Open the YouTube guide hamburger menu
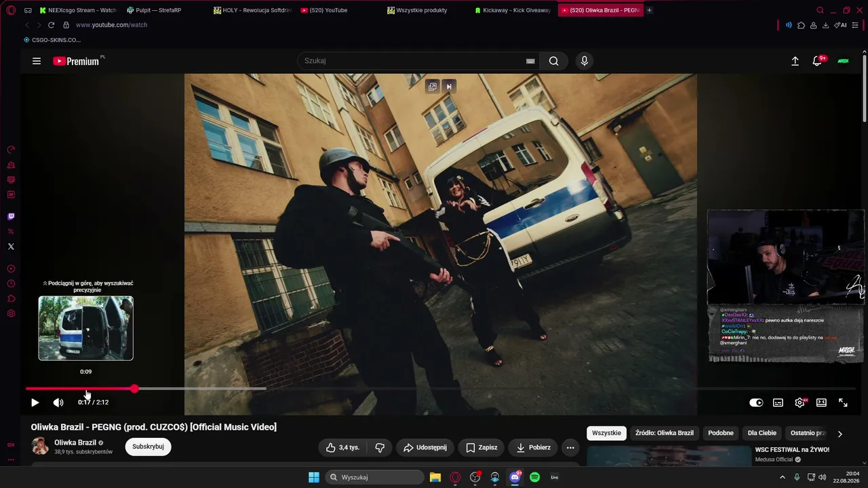 [37, 61]
